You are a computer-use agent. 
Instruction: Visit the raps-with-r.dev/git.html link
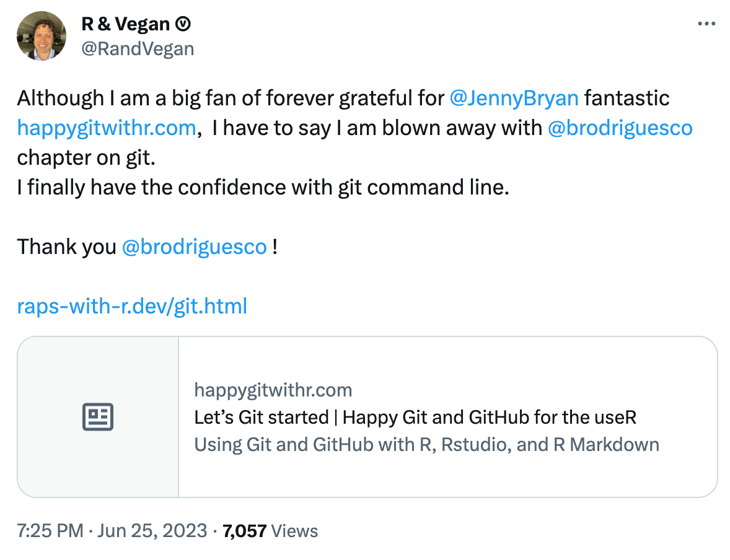pos(132,306)
